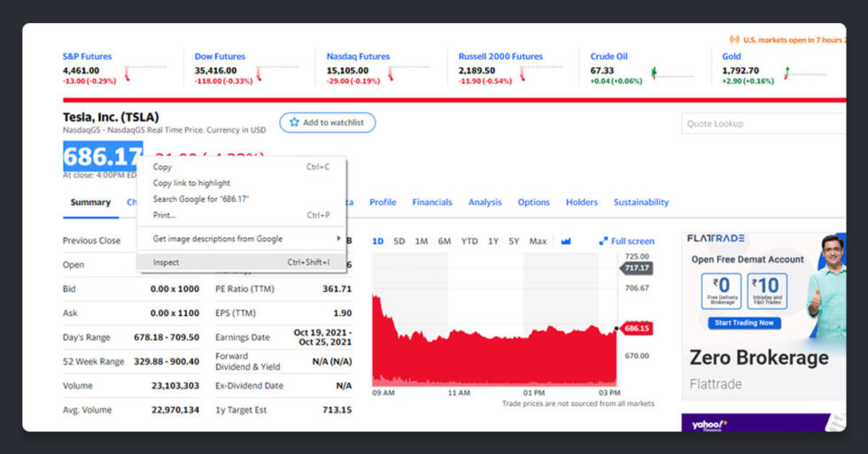This screenshot has width=868, height=454.
Task: Open the S&P Futures link
Action: pyautogui.click(x=87, y=57)
